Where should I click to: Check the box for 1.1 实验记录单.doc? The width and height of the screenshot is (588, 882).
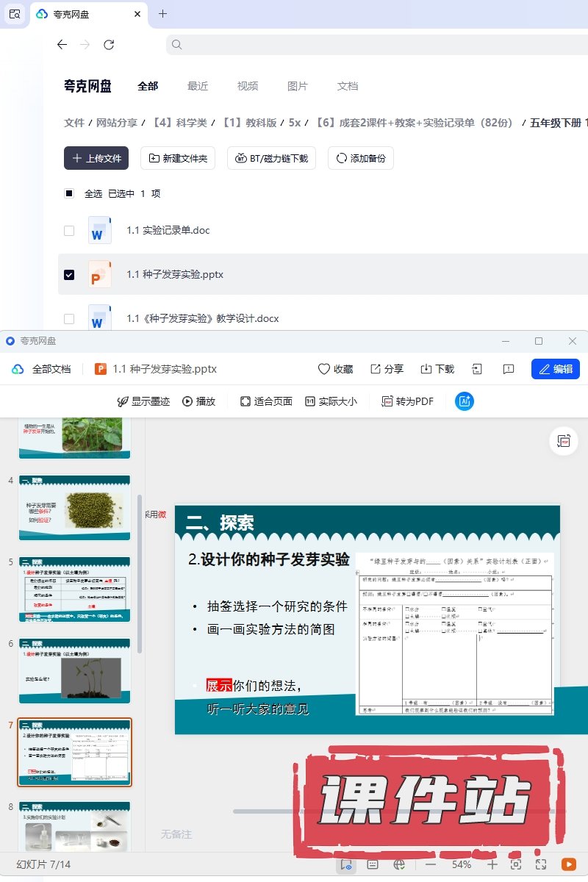click(x=69, y=230)
